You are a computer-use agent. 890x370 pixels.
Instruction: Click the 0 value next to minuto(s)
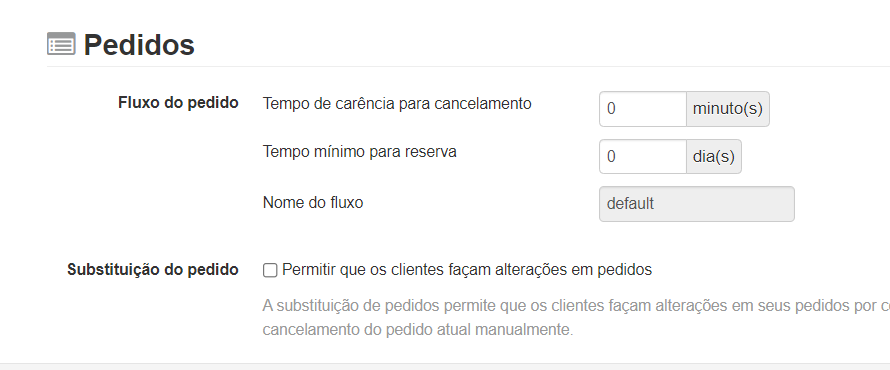click(x=611, y=109)
